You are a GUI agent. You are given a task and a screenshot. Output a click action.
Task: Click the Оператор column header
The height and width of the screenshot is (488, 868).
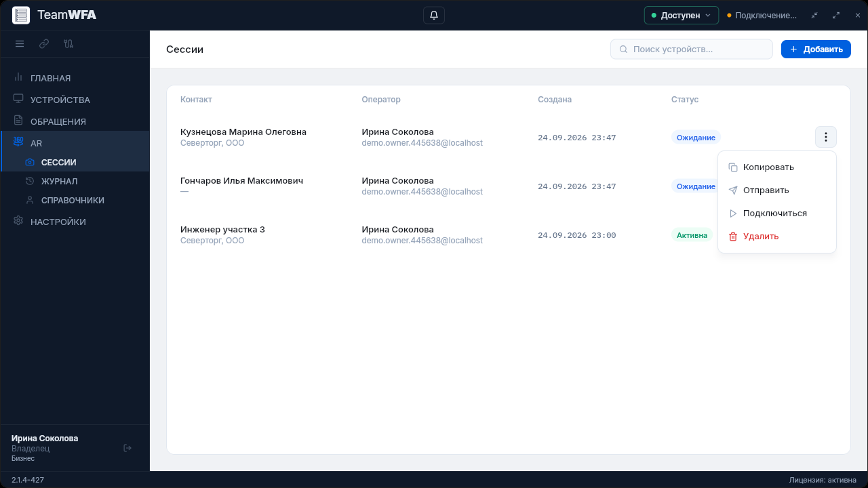pyautogui.click(x=381, y=100)
